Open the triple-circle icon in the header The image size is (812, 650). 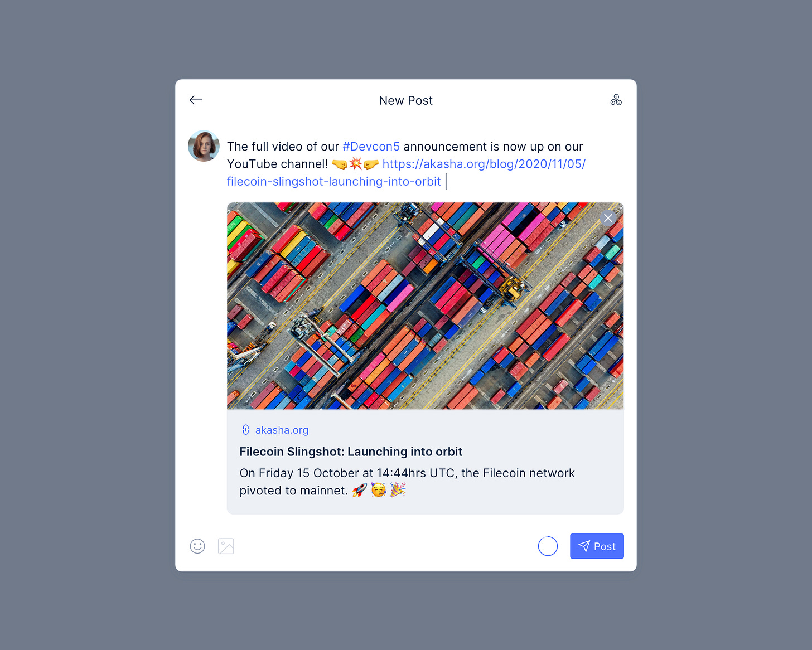click(x=616, y=100)
